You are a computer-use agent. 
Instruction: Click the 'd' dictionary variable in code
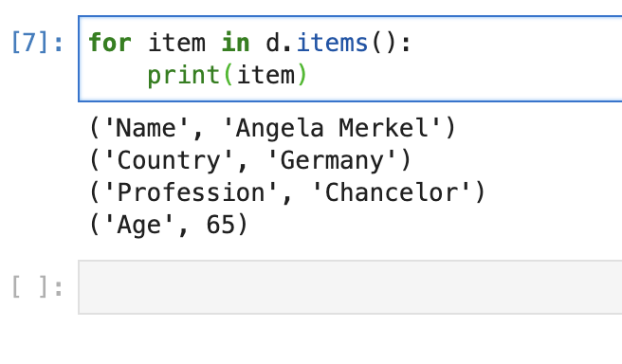273,43
